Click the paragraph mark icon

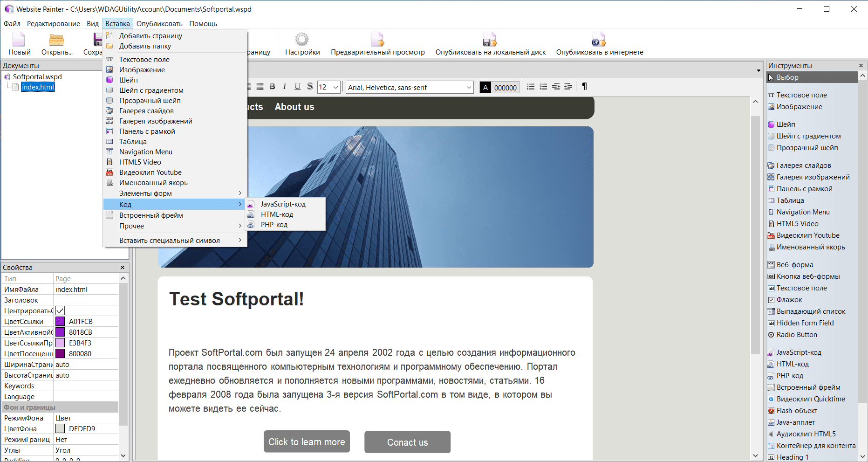coord(584,87)
